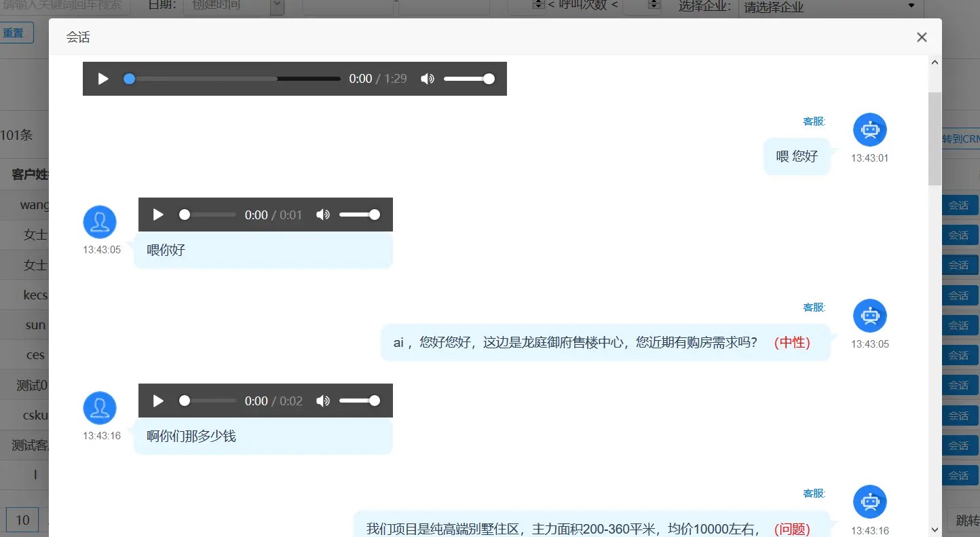Image resolution: width=980 pixels, height=537 pixels.
Task: Open 会话 button in the ces row
Action: pyautogui.click(x=958, y=355)
